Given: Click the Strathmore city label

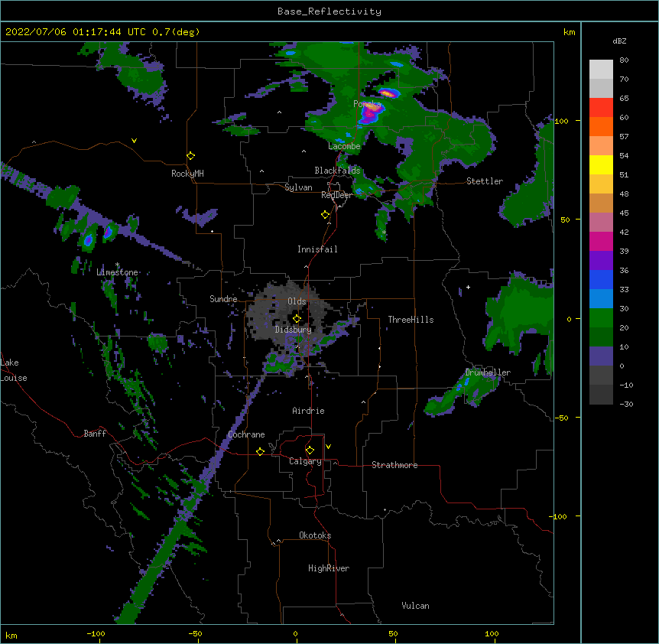Looking at the screenshot, I should pyautogui.click(x=394, y=465).
